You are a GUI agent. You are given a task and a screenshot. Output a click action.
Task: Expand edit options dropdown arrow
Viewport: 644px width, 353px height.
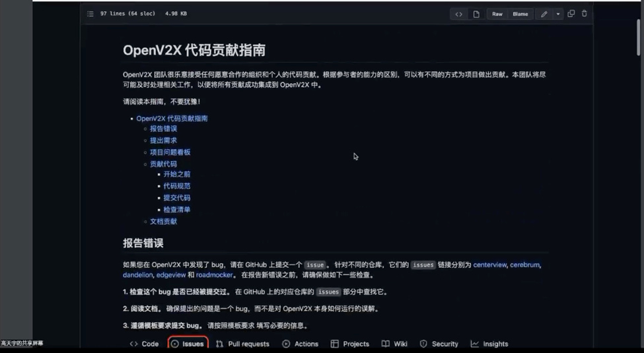pyautogui.click(x=557, y=14)
